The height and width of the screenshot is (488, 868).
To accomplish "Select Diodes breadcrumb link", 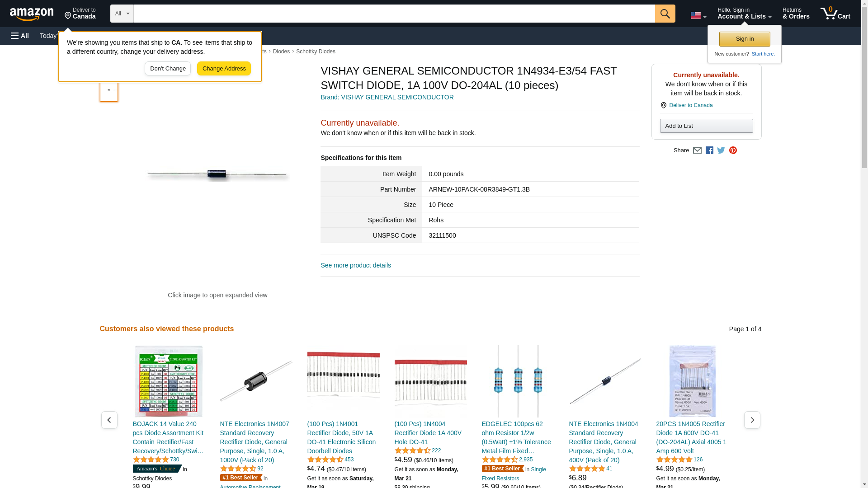I will (281, 52).
